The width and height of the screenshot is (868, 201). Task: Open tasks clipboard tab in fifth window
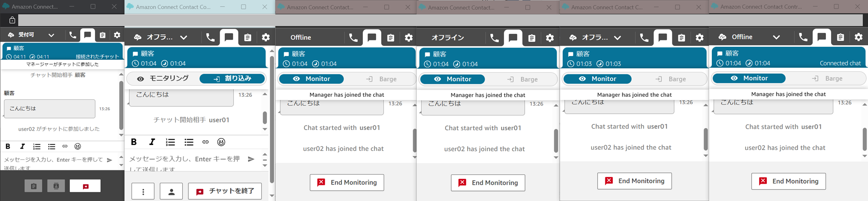(x=681, y=38)
